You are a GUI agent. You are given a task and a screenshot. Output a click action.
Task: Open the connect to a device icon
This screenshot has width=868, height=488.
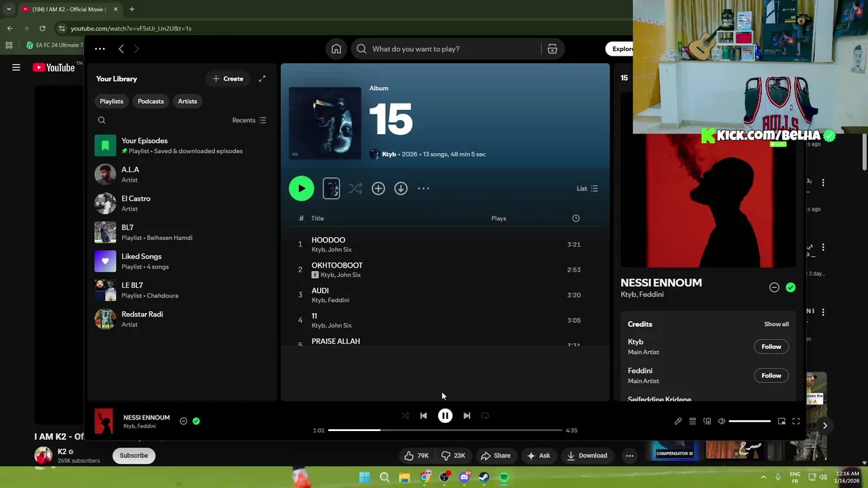[x=707, y=422]
